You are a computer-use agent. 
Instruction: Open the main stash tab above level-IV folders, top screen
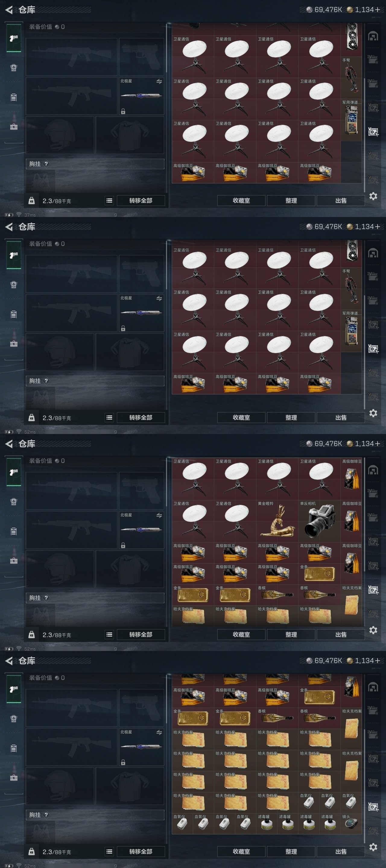(x=373, y=36)
